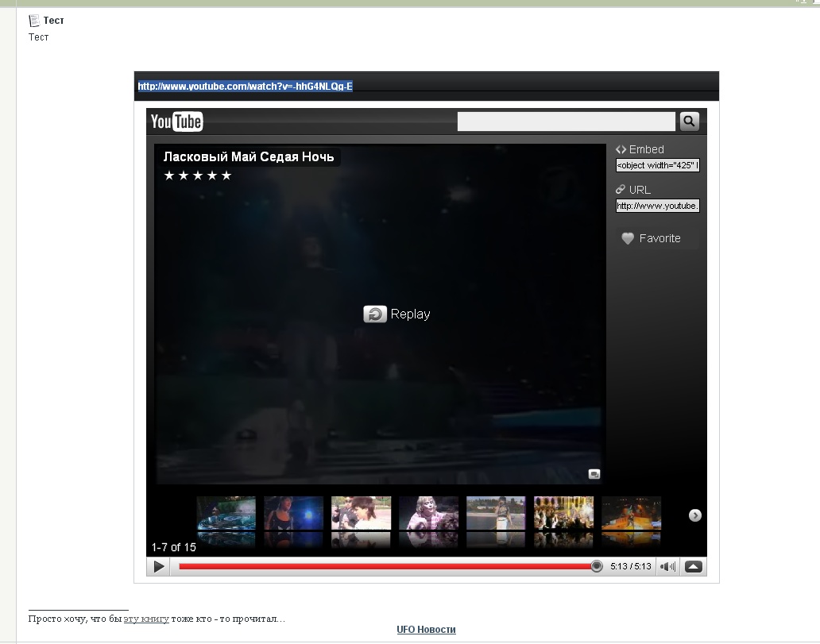Click the YouTube logo
Viewport: 820px width, 644px height.
[176, 121]
